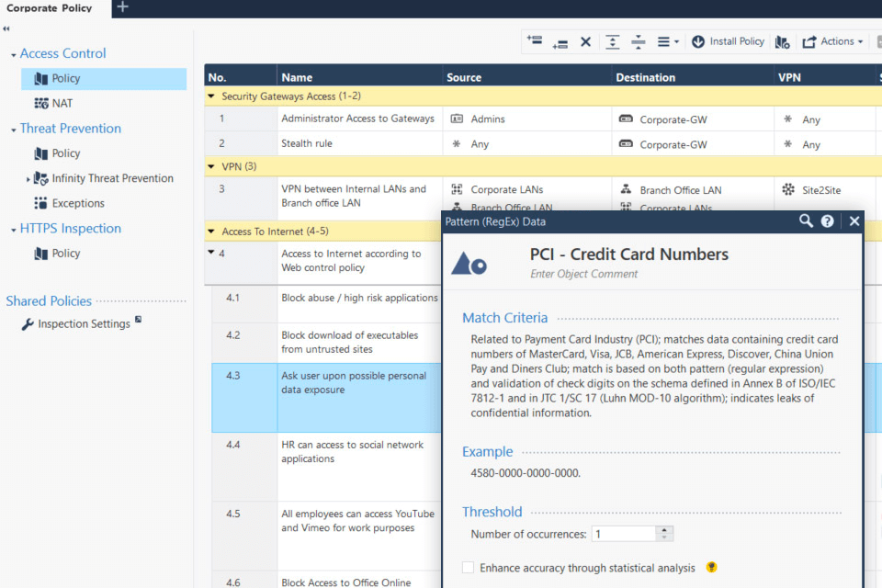Image resolution: width=882 pixels, height=588 pixels.
Task: Open the rule list options dropdown
Action: [668, 41]
